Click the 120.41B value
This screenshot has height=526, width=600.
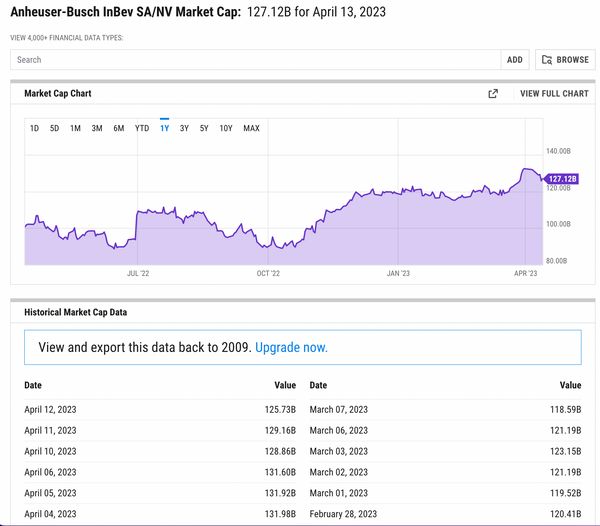click(566, 514)
